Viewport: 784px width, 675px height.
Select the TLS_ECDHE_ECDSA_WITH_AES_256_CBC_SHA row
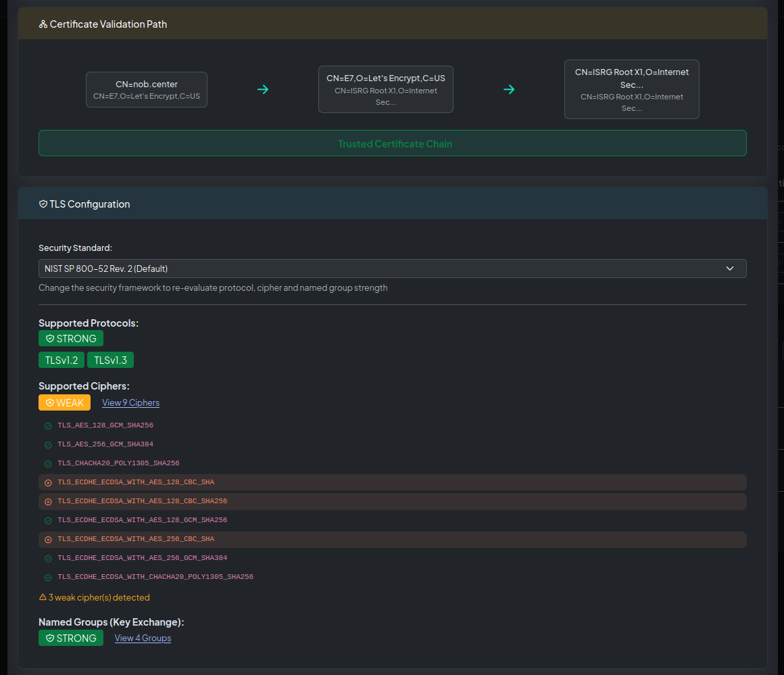point(393,540)
